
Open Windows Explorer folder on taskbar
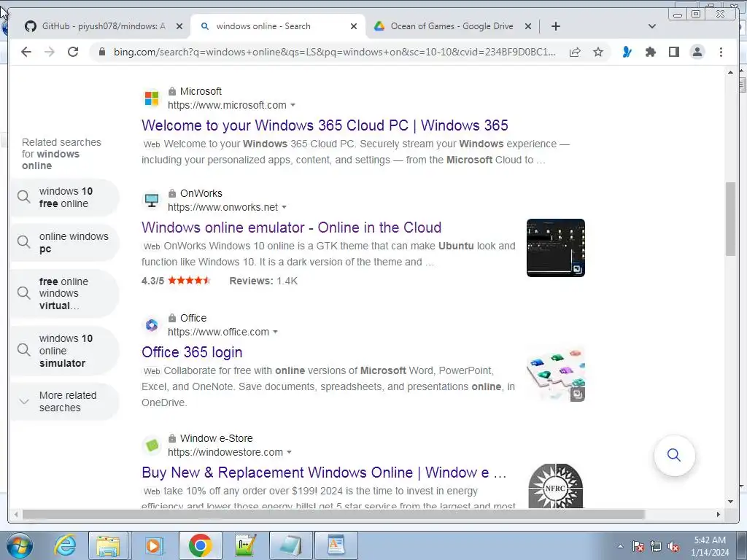pos(108,545)
